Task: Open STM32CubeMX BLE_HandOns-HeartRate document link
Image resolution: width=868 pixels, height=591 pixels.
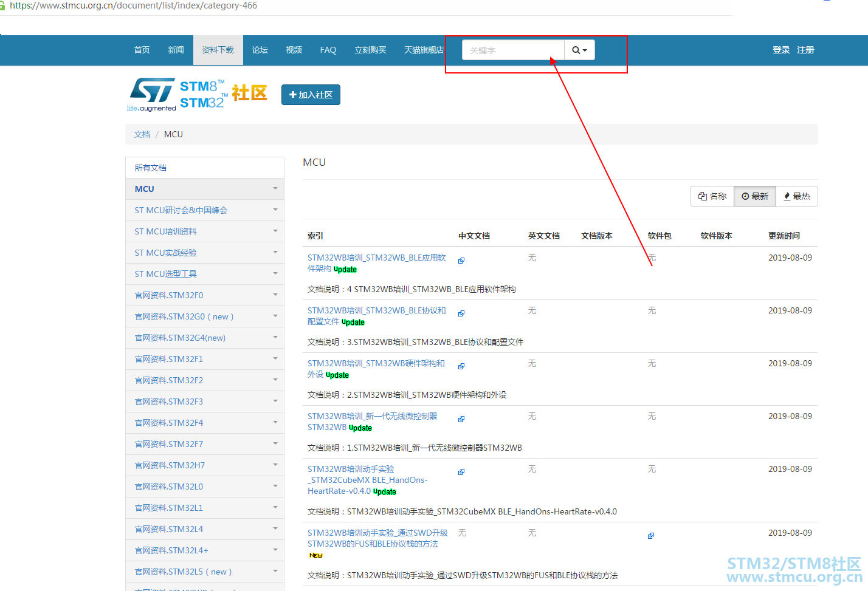Action: pyautogui.click(x=368, y=480)
